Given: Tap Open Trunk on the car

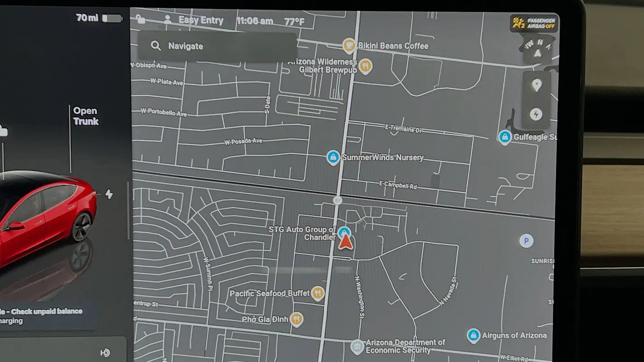Looking at the screenshot, I should [x=86, y=116].
